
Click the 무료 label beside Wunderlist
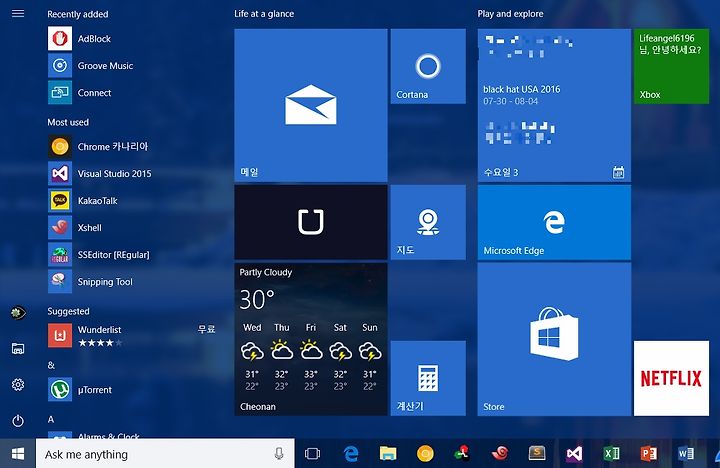coord(206,329)
